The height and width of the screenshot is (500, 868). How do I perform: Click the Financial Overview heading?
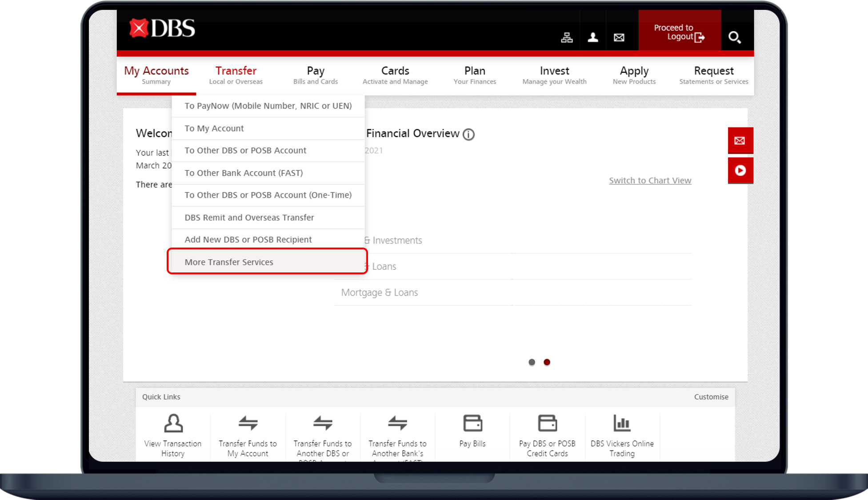click(x=413, y=133)
